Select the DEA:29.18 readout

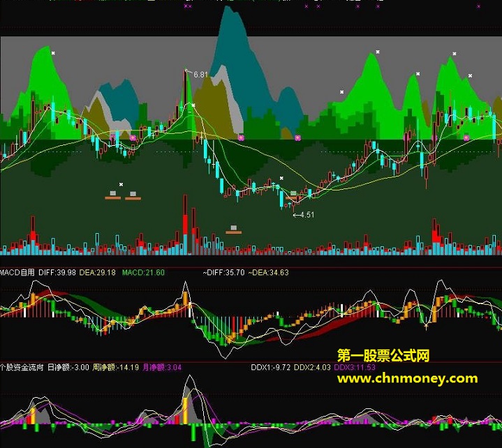[97, 272]
